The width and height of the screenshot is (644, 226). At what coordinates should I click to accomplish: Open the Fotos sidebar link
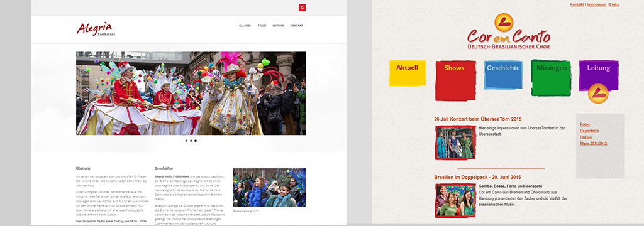[x=585, y=124]
